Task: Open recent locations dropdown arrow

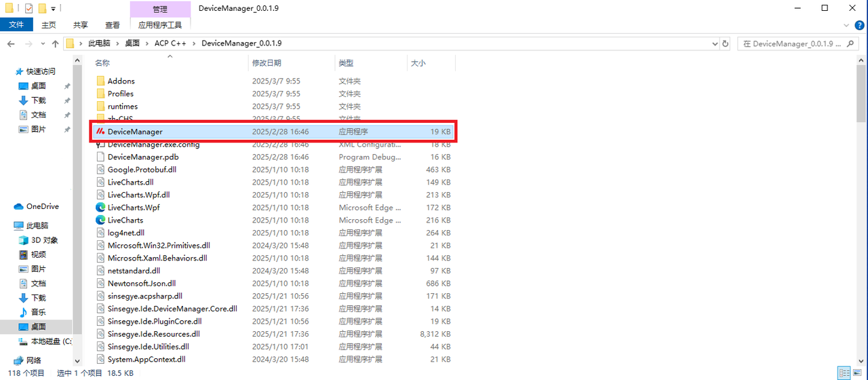Action: (43, 43)
